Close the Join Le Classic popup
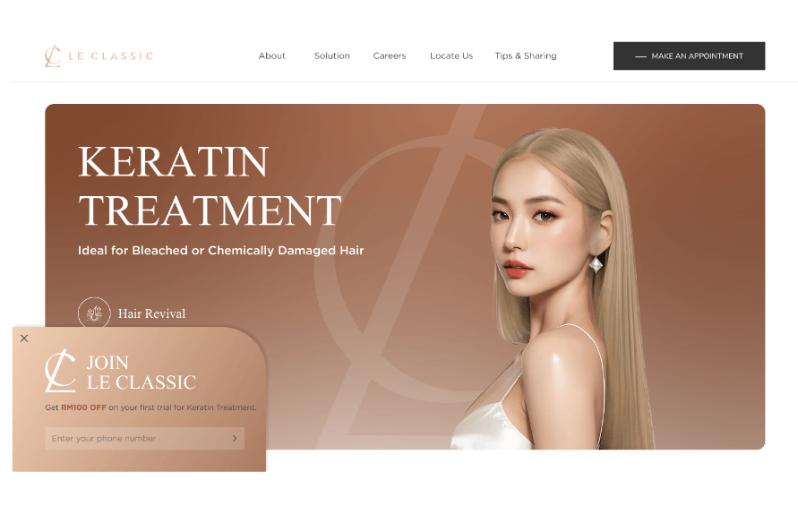The height and width of the screenshot is (532, 798). click(24, 339)
